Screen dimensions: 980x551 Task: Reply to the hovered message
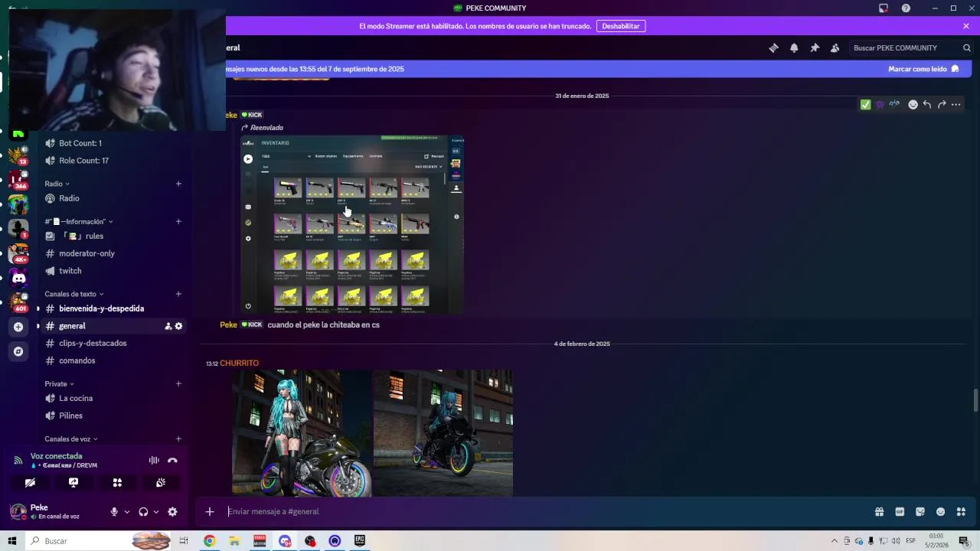tap(927, 105)
